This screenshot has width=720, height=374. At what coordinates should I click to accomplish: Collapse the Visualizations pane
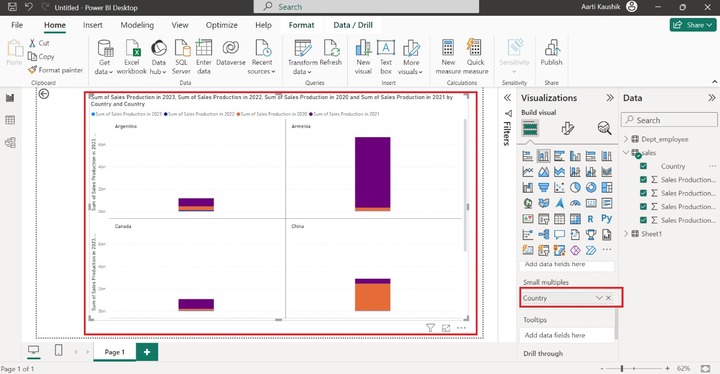(x=610, y=98)
